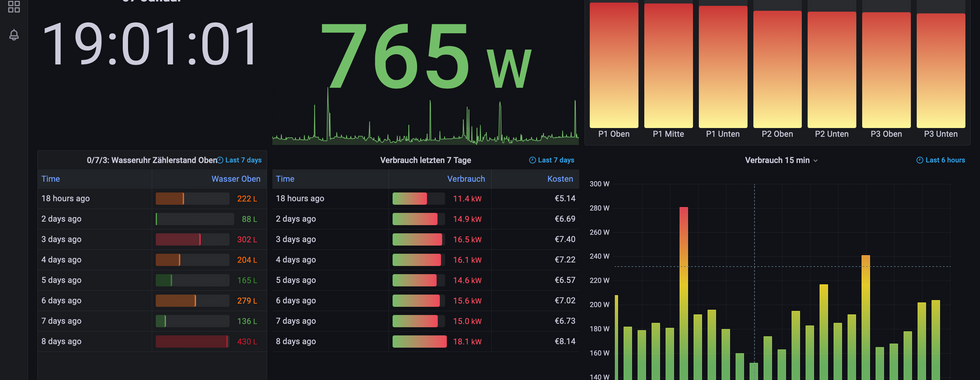Click Last 7 days on Verbrauch letzten 7 Tage panel
Viewport: 980px width, 380px height.
click(551, 161)
